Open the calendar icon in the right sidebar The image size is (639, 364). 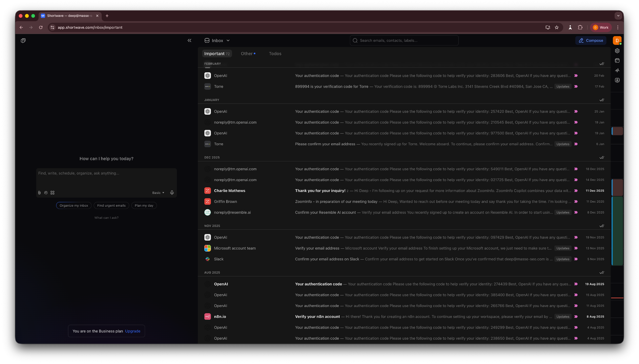click(x=617, y=60)
